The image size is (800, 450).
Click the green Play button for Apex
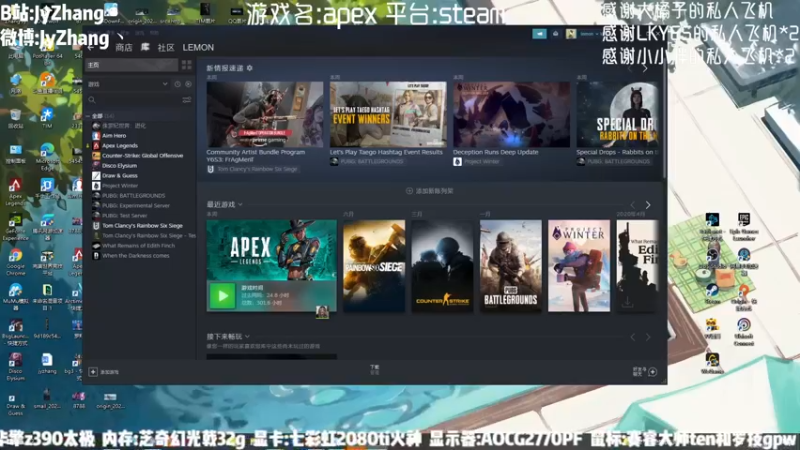[x=222, y=296]
